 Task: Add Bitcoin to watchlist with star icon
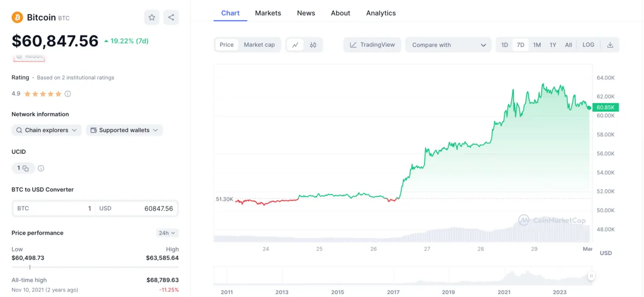click(x=152, y=18)
